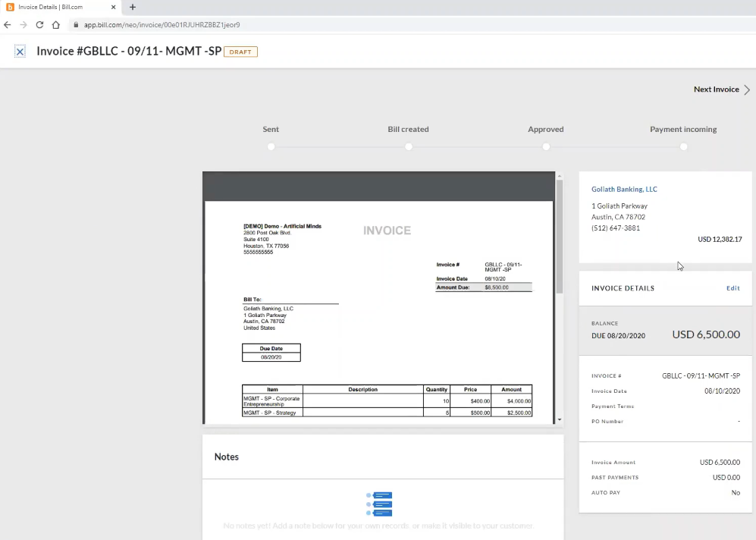The image size is (756, 540).
Task: Click the INVOICE DETAILS panel heading
Action: coord(623,288)
